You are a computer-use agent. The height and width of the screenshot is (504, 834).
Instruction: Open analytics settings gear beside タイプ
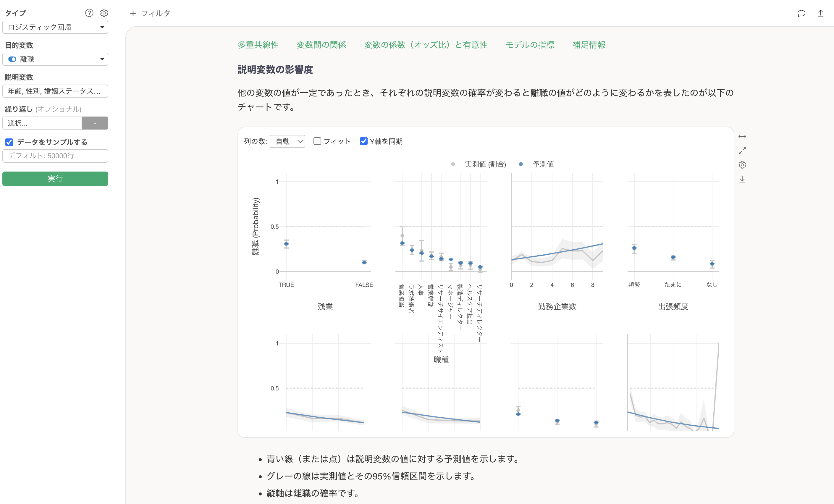(x=104, y=13)
